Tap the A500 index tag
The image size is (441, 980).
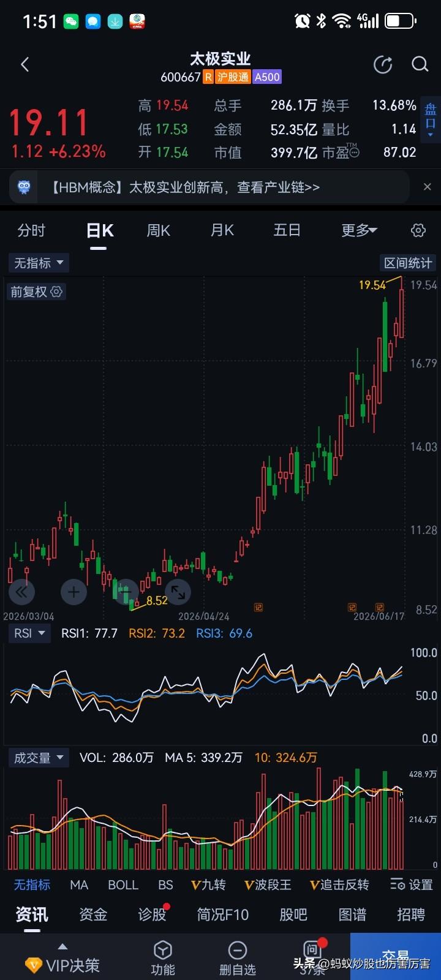tap(267, 77)
